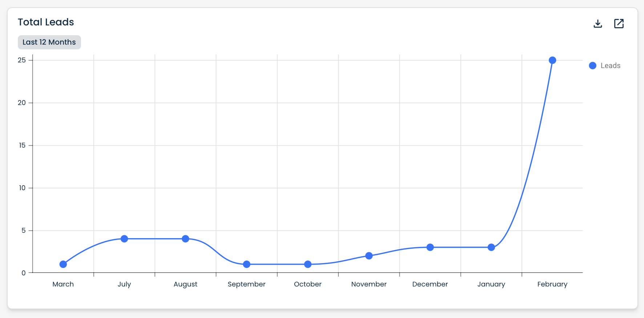Open the chart in expanded view icon
The image size is (644, 318).
point(619,23)
